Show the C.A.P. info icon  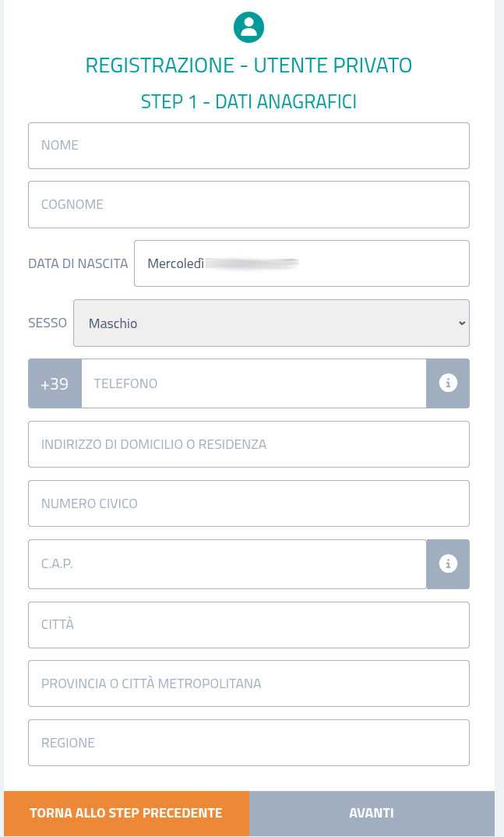pyautogui.click(x=448, y=563)
